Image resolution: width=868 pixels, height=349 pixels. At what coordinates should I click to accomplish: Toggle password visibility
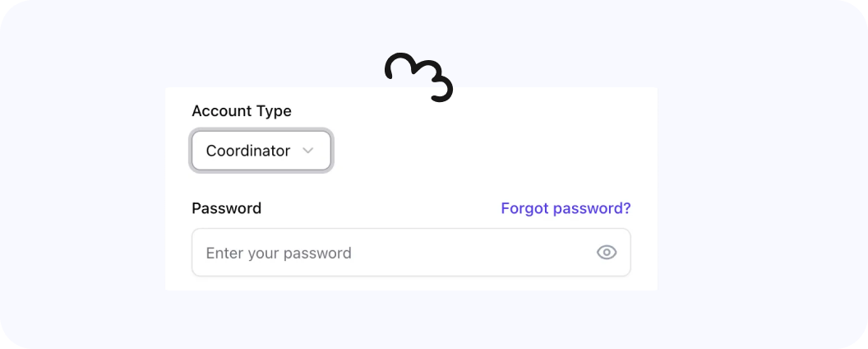tap(607, 253)
